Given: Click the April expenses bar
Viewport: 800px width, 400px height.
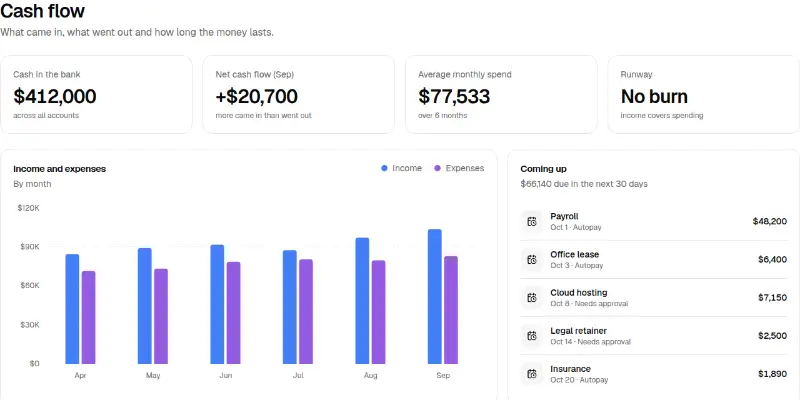Looking at the screenshot, I should point(89,317).
